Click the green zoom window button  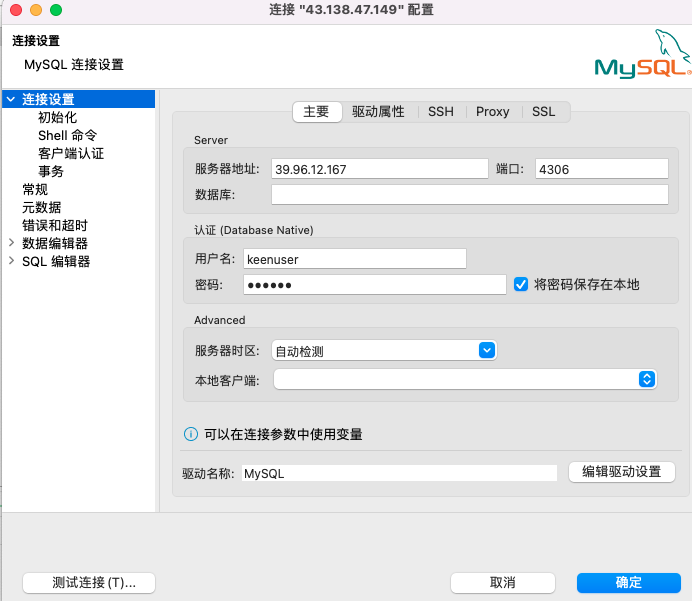click(56, 10)
